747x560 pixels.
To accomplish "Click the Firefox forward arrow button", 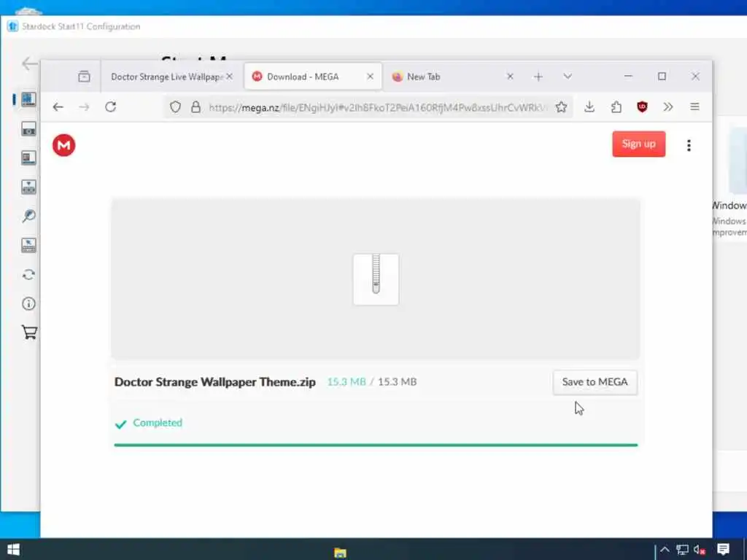I will click(x=85, y=107).
